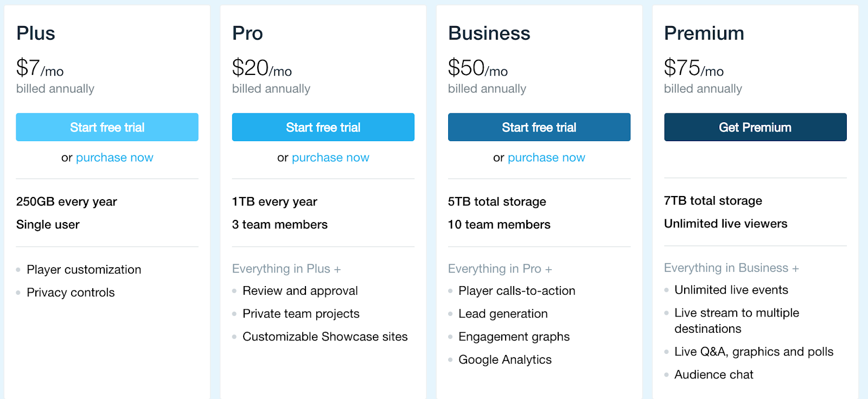Open purchase now link under Pro
This screenshot has width=868, height=399.
click(330, 157)
